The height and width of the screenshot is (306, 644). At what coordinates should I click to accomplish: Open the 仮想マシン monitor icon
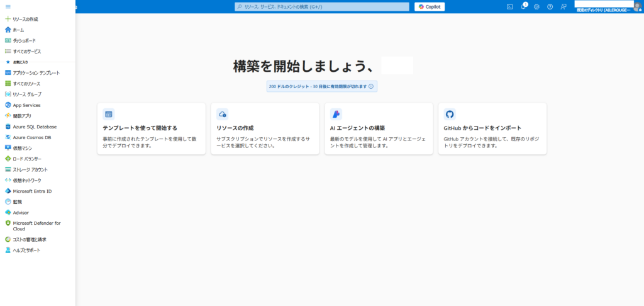(x=8, y=148)
